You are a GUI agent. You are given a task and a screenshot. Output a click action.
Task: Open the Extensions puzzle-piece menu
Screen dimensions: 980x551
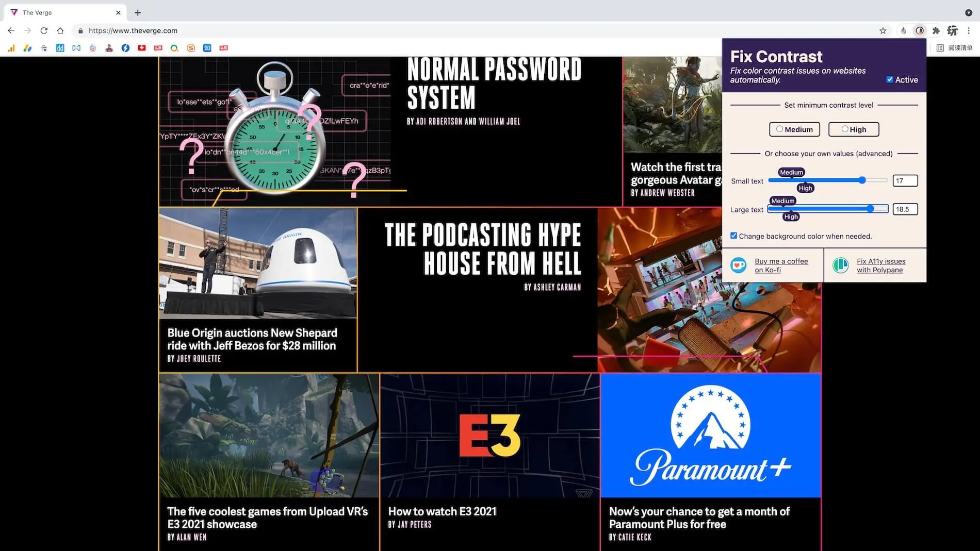(x=936, y=30)
